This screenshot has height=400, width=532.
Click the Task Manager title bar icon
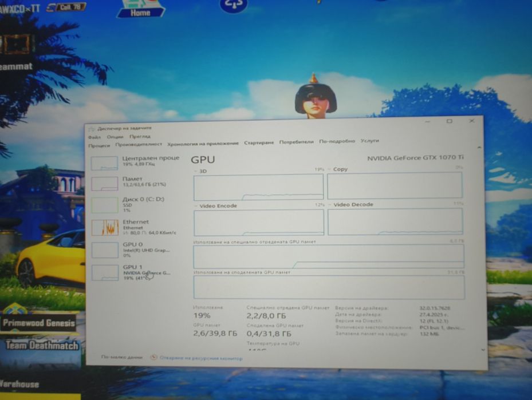(x=91, y=129)
